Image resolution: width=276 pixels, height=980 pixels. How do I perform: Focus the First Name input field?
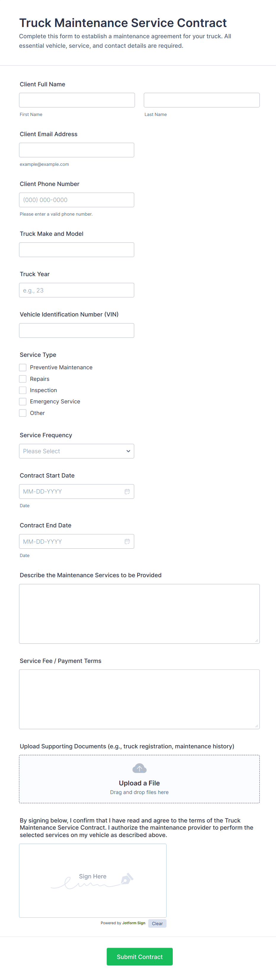pos(77,100)
